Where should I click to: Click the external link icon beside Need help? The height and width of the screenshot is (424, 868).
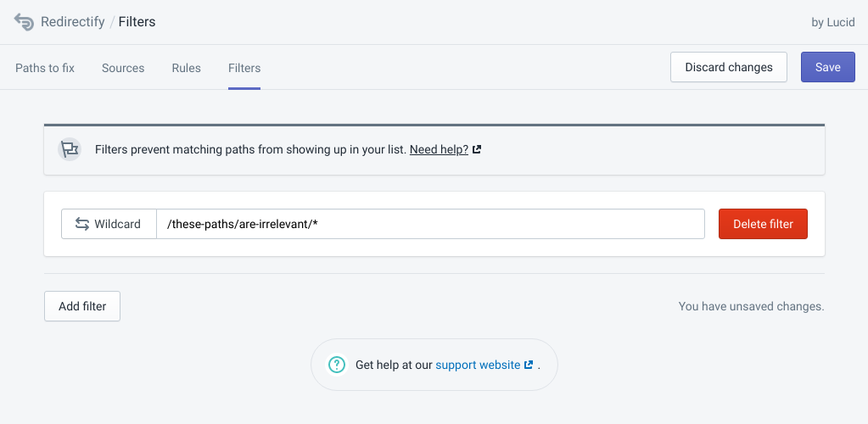[x=477, y=149]
